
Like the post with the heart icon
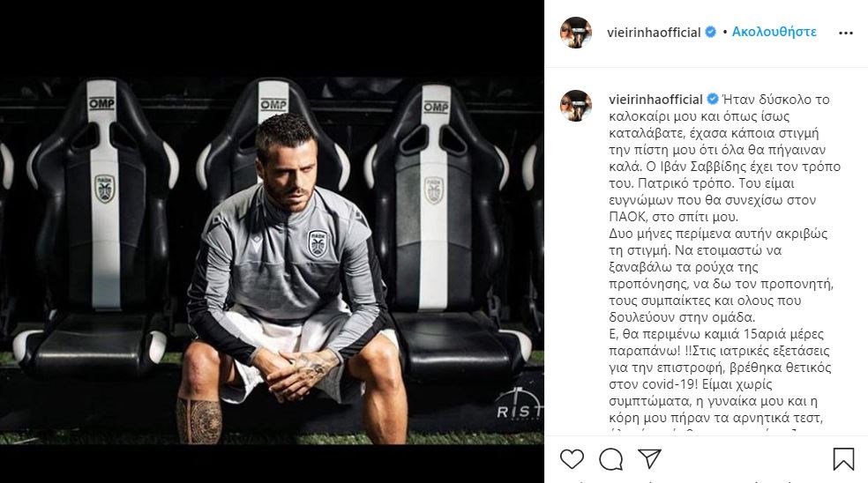point(572,458)
